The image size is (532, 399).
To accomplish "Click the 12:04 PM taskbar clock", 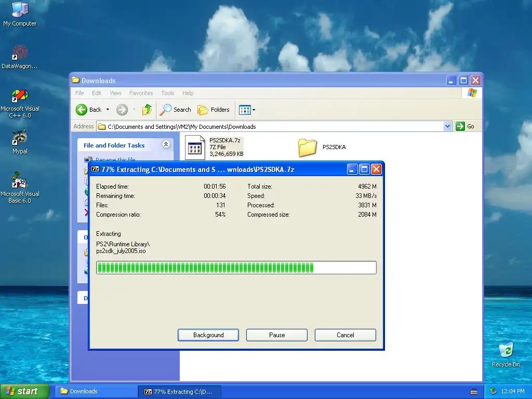I will click(x=513, y=391).
